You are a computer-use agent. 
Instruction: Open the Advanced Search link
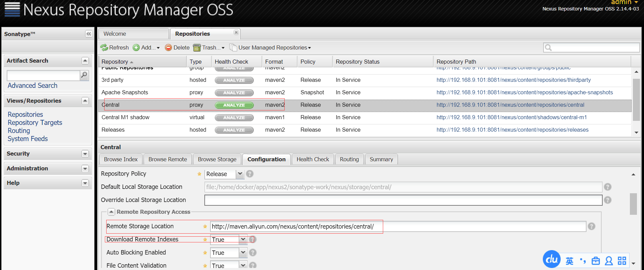tap(33, 86)
